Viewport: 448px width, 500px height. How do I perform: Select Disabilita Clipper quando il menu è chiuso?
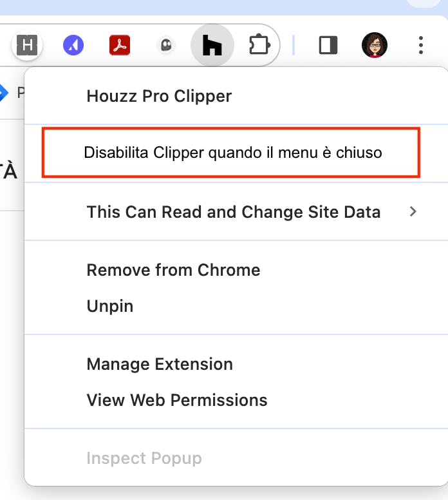pos(233,153)
